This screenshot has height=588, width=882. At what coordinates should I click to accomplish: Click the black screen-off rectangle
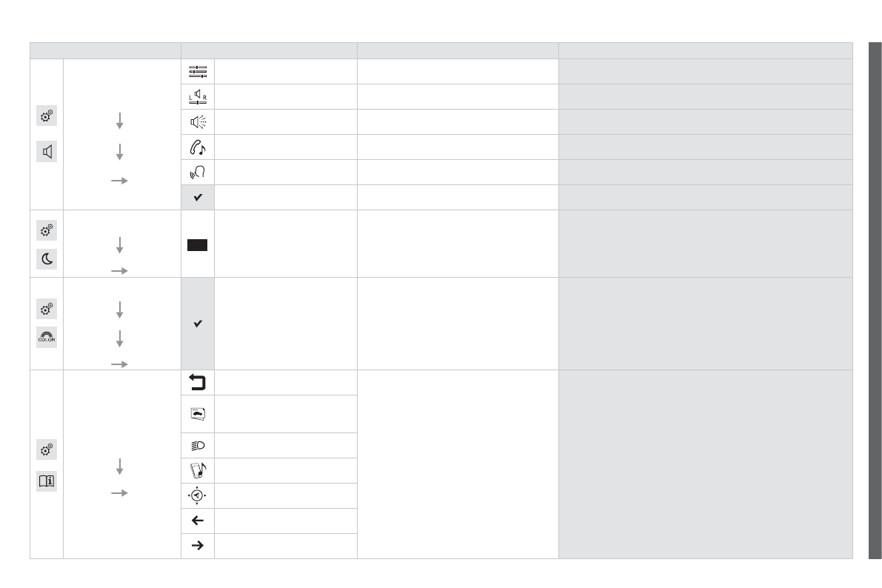(198, 245)
